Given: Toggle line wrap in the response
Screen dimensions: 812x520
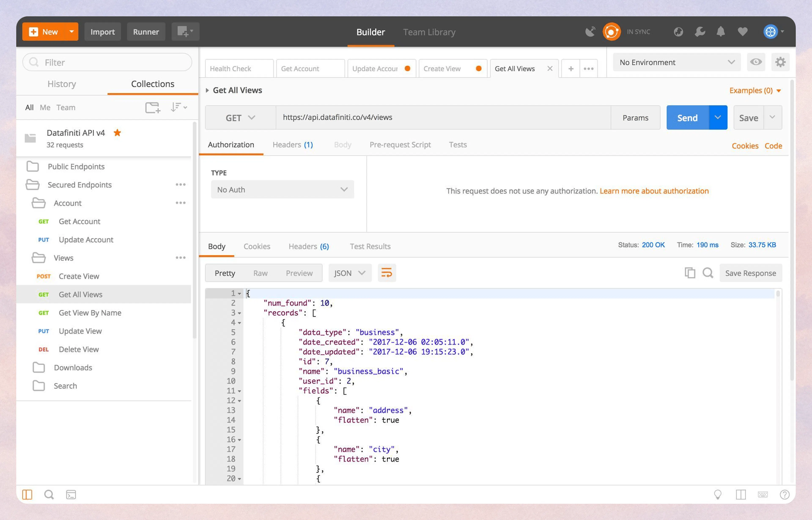Looking at the screenshot, I should [x=386, y=272].
